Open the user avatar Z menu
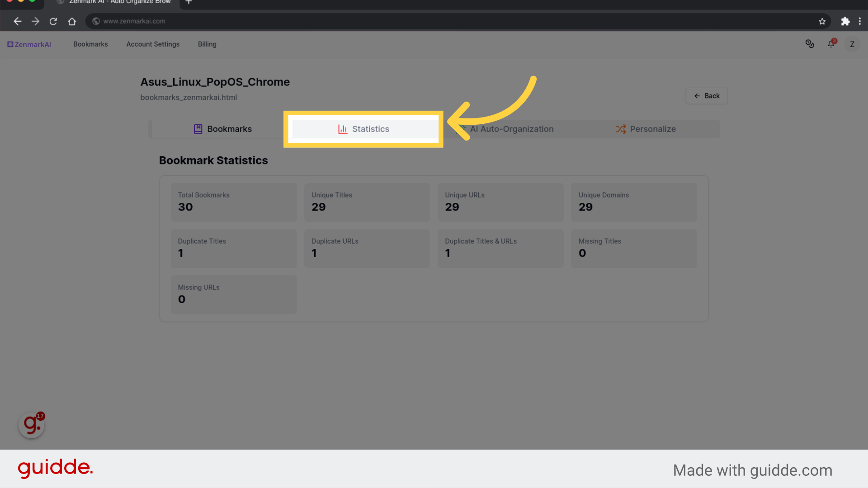868x488 pixels. pyautogui.click(x=852, y=44)
